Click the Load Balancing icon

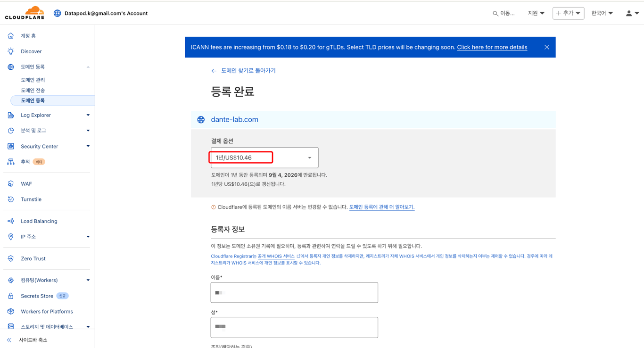(x=11, y=221)
